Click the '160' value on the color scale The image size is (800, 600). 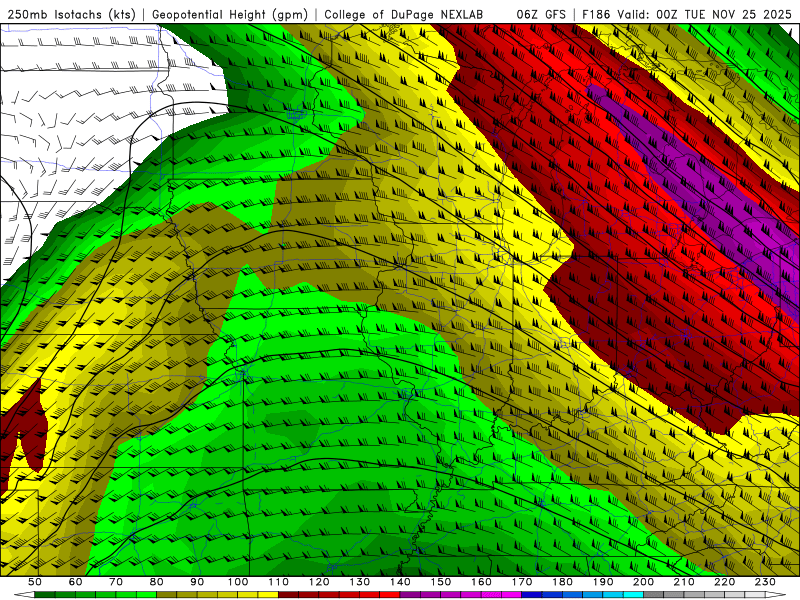click(481, 582)
